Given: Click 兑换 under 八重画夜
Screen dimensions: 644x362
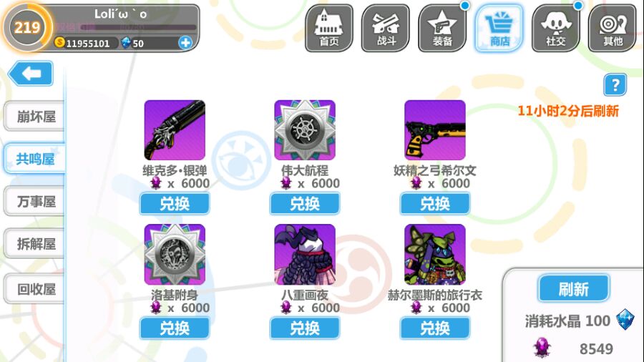Looking at the screenshot, I should [305, 328].
